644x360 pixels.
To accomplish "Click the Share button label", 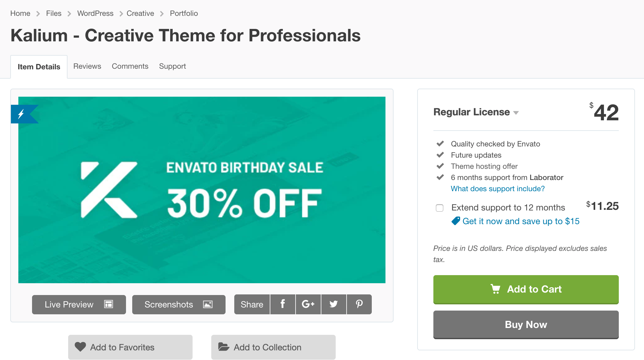I will pos(252,304).
